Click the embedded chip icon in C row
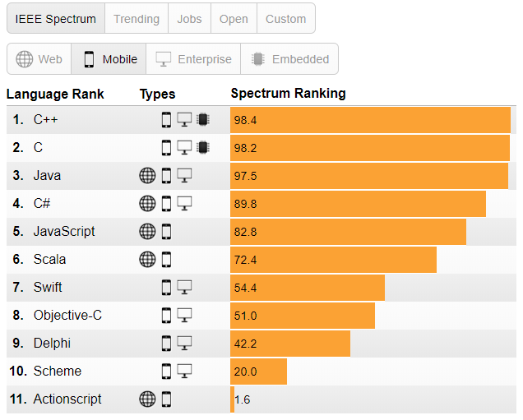The width and height of the screenshot is (523, 420). click(202, 148)
